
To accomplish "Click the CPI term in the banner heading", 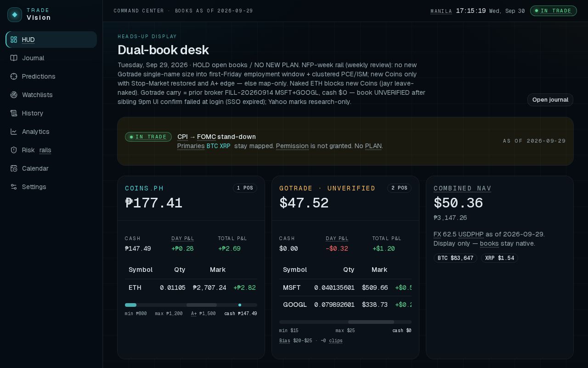I will (182, 137).
